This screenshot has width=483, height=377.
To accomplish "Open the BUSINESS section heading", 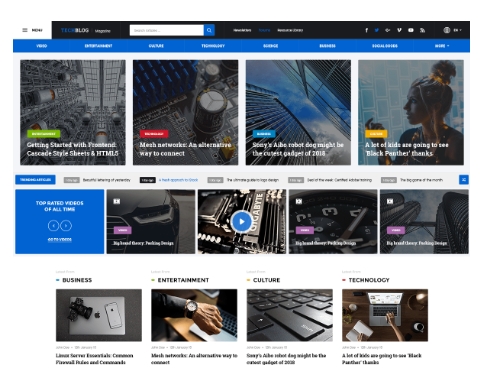I will pyautogui.click(x=77, y=280).
